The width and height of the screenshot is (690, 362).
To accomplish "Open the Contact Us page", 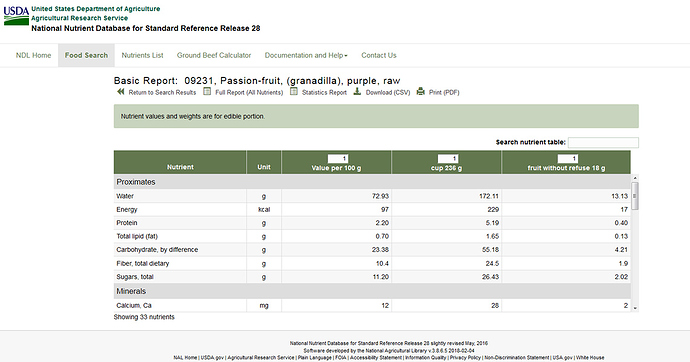I will 379,55.
